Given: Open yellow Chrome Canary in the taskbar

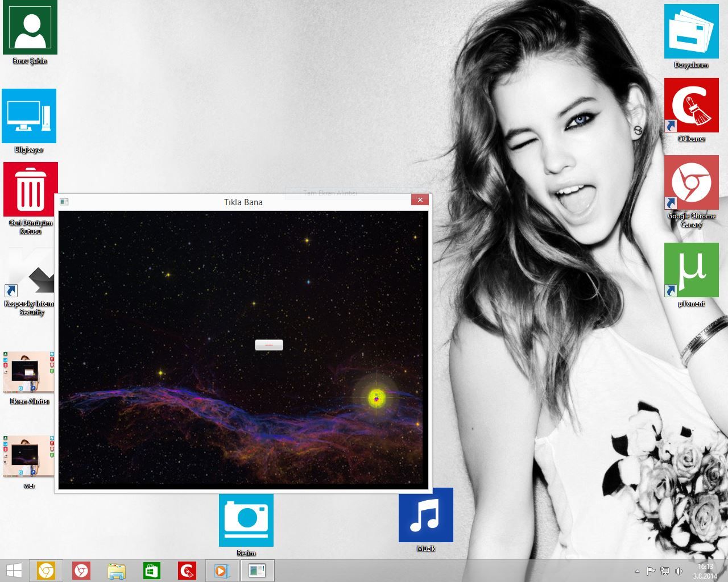Looking at the screenshot, I should (46, 571).
